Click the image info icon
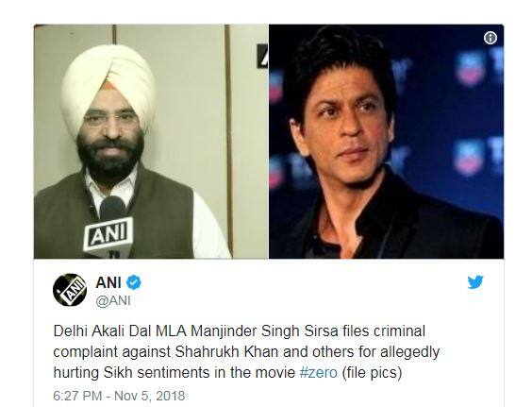 tap(490, 38)
